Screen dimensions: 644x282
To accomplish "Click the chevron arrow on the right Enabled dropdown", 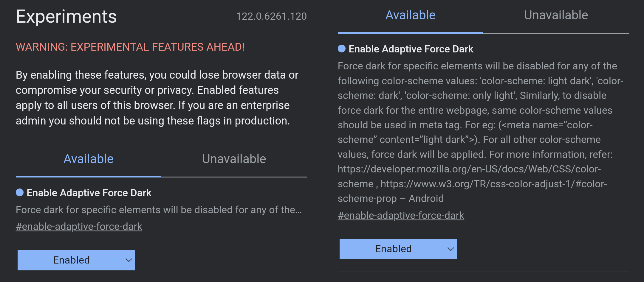I will (451, 249).
